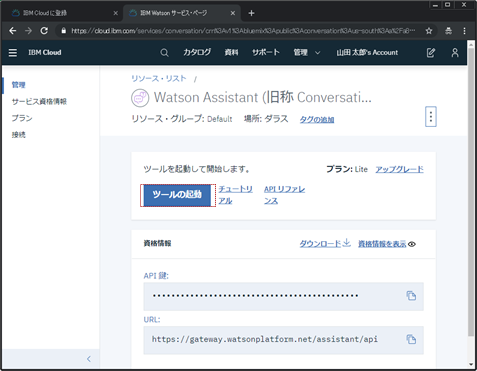Click the タグの追加 link
The width and height of the screenshot is (477, 371).
(x=317, y=119)
